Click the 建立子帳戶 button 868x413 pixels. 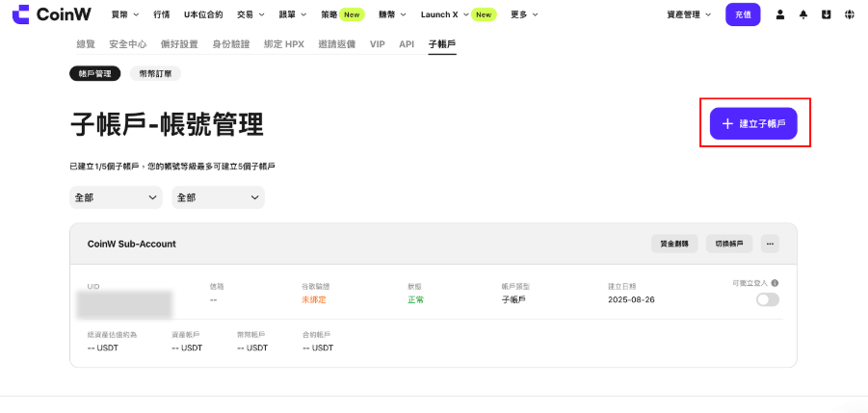(x=753, y=123)
